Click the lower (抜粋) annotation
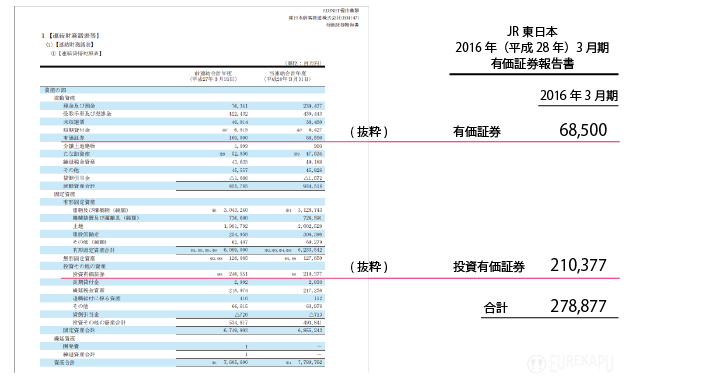The height and width of the screenshot is (380, 728). pyautogui.click(x=369, y=267)
